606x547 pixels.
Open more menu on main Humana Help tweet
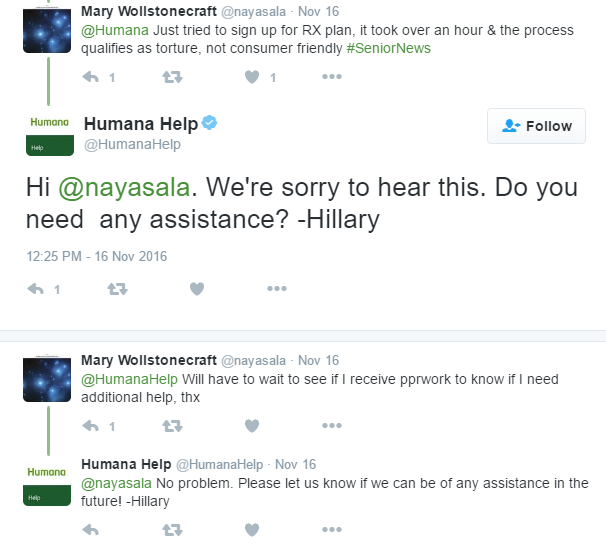(x=277, y=288)
